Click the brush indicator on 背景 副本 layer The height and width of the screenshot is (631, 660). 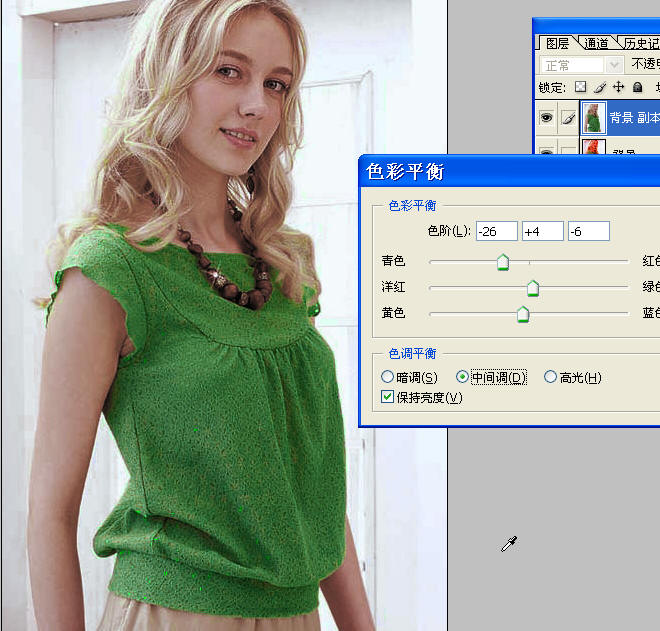coord(569,118)
